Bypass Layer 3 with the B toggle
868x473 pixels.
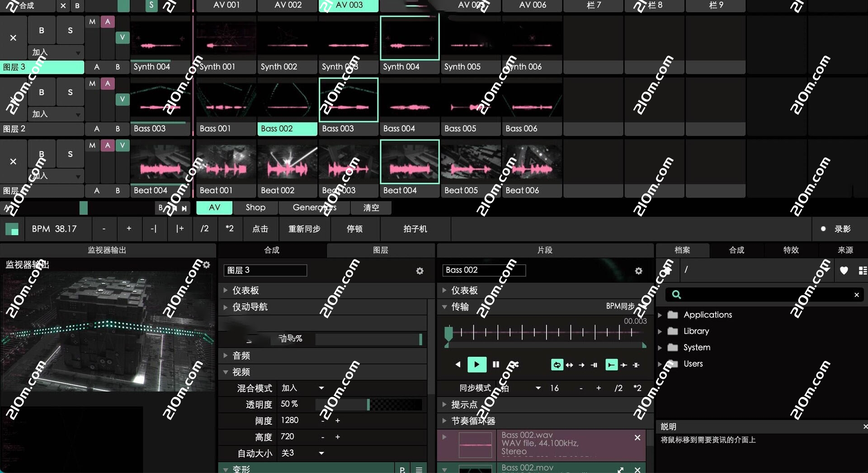pos(41,30)
